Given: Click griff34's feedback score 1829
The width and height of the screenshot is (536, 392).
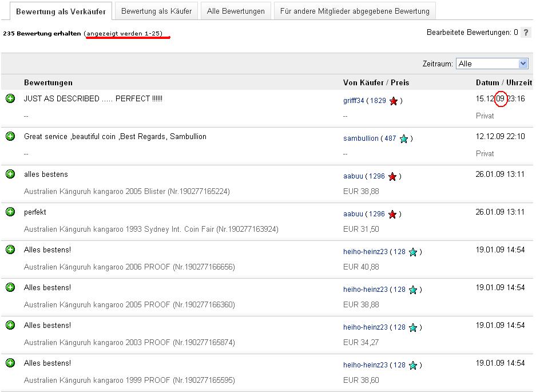Looking at the screenshot, I should (x=378, y=101).
